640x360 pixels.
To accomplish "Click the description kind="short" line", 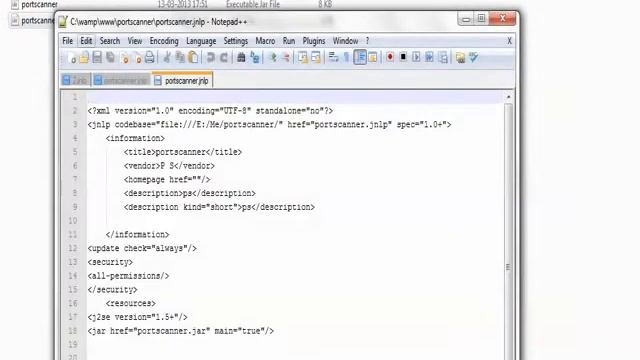I will 219,207.
